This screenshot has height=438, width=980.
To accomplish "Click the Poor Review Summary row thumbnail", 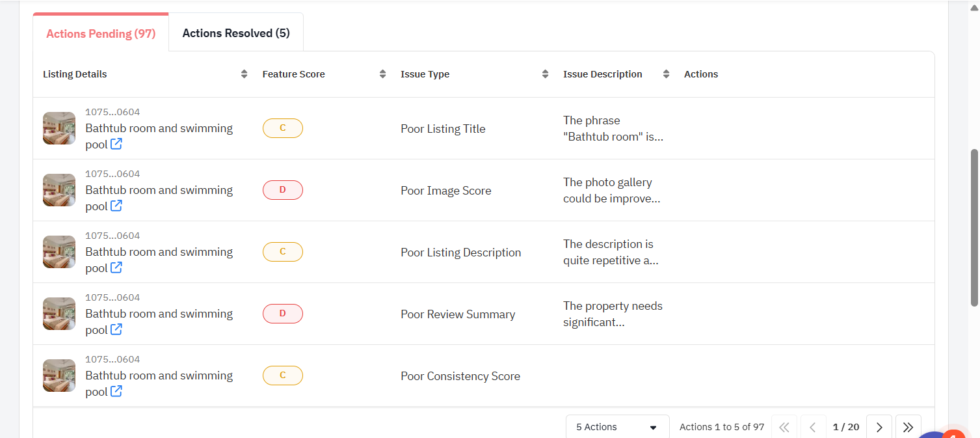I will tap(59, 314).
